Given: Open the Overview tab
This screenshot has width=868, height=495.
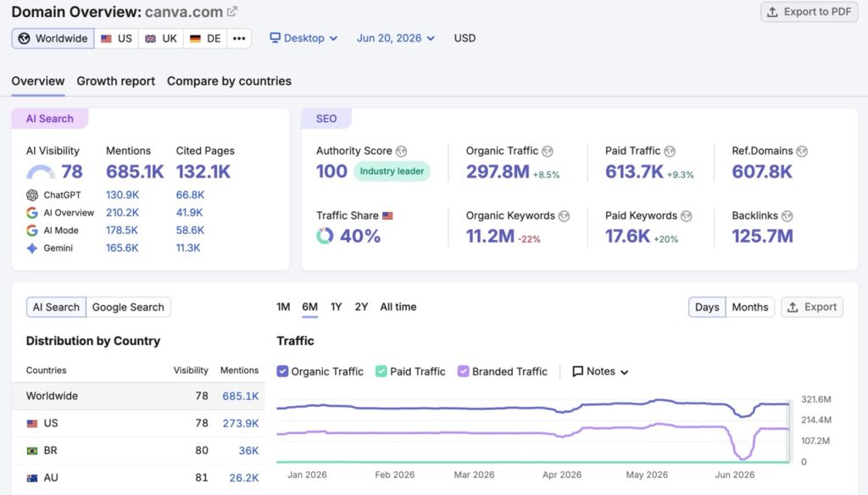Looking at the screenshot, I should tap(38, 81).
